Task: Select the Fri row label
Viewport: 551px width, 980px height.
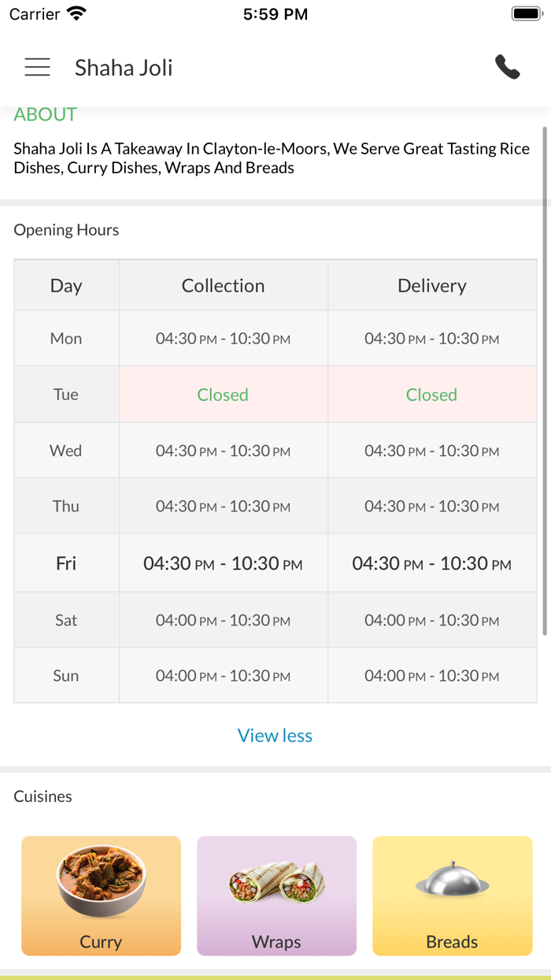Action: [x=66, y=563]
